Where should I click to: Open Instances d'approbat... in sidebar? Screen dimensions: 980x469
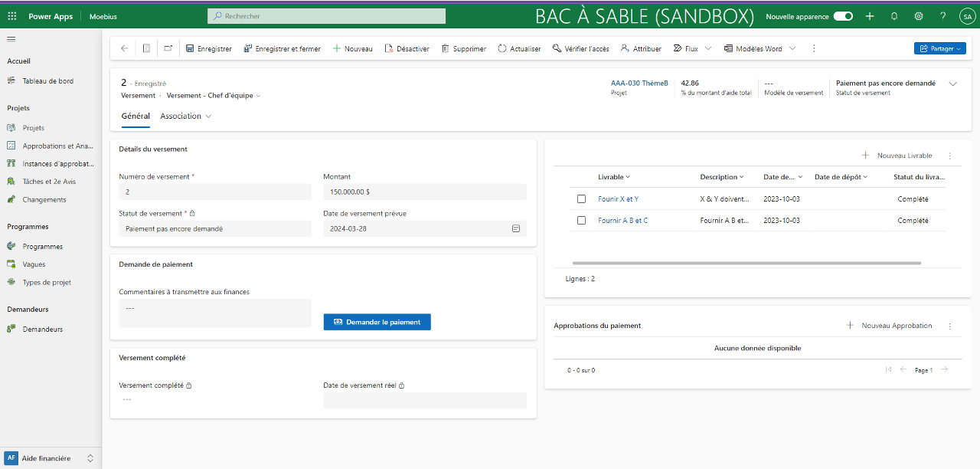(51, 163)
